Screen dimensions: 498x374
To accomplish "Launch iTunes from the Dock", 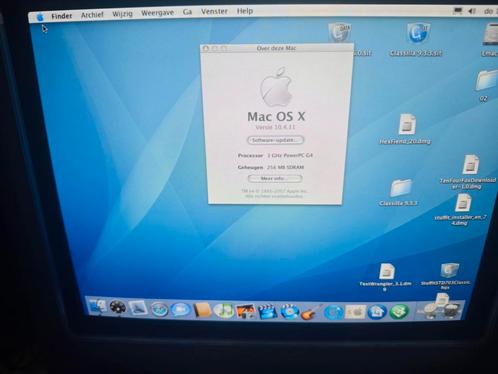I will coord(224,311).
